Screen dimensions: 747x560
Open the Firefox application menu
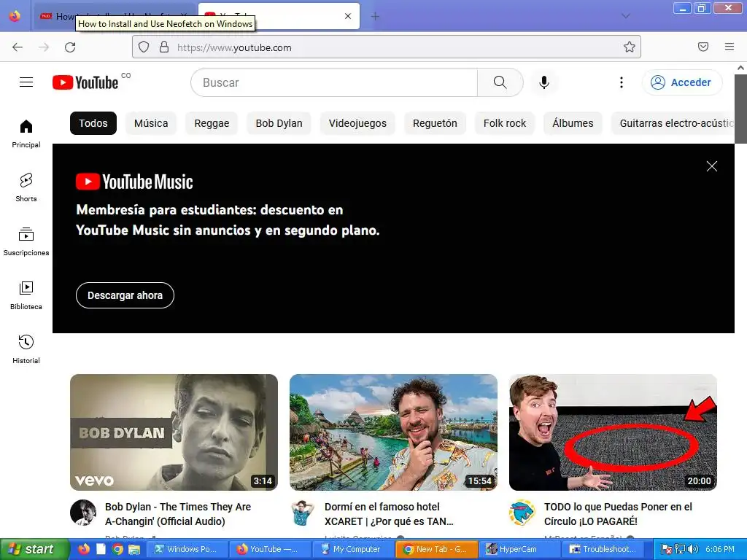point(729,47)
